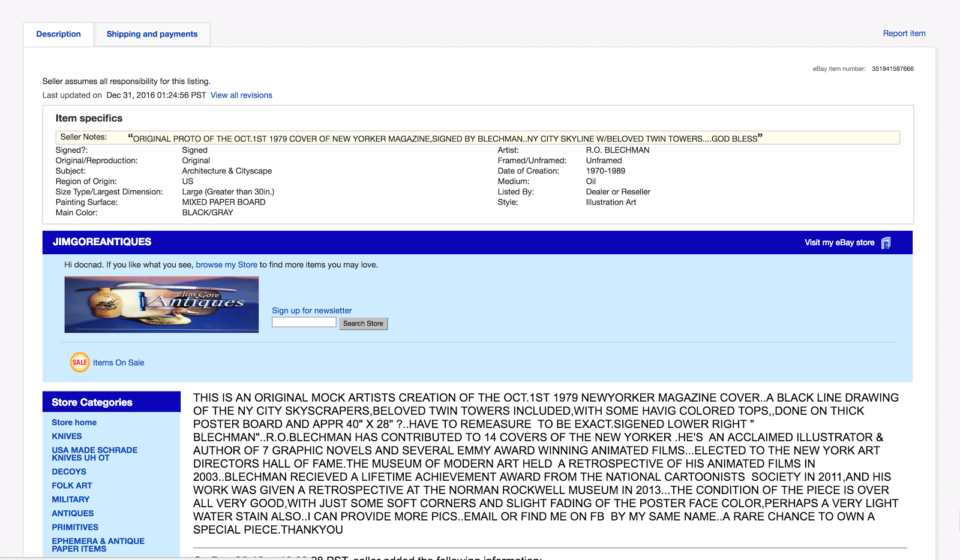
Task: Focus the store search input field
Action: (304, 323)
